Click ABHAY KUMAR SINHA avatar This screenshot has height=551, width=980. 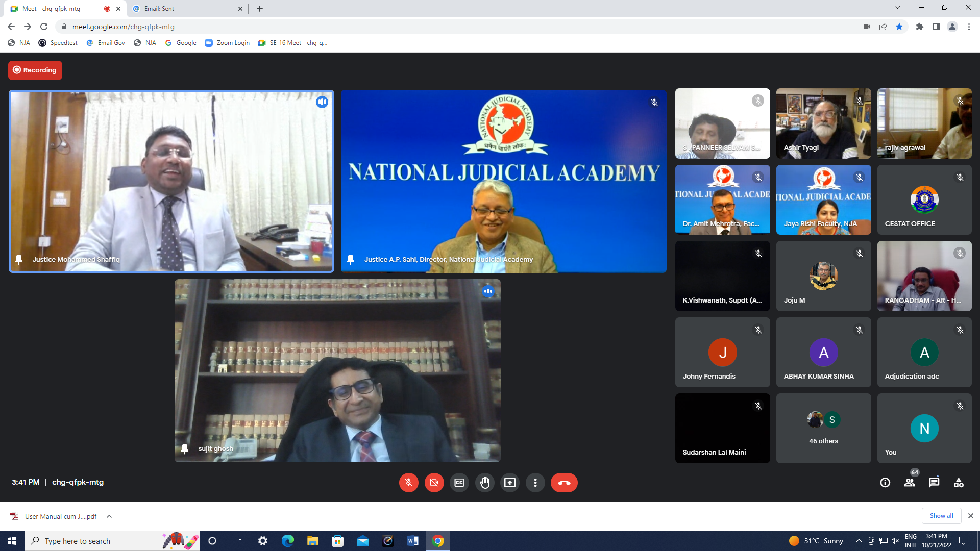click(x=823, y=353)
